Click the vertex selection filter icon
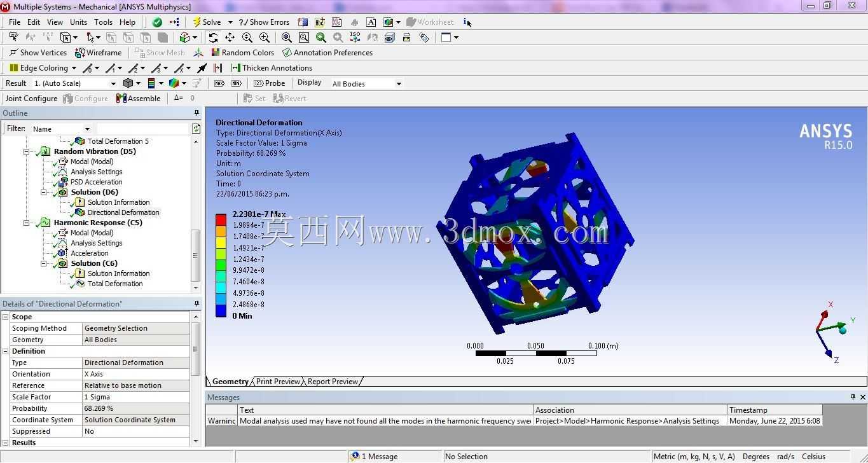This screenshot has width=868, height=463. (111, 38)
